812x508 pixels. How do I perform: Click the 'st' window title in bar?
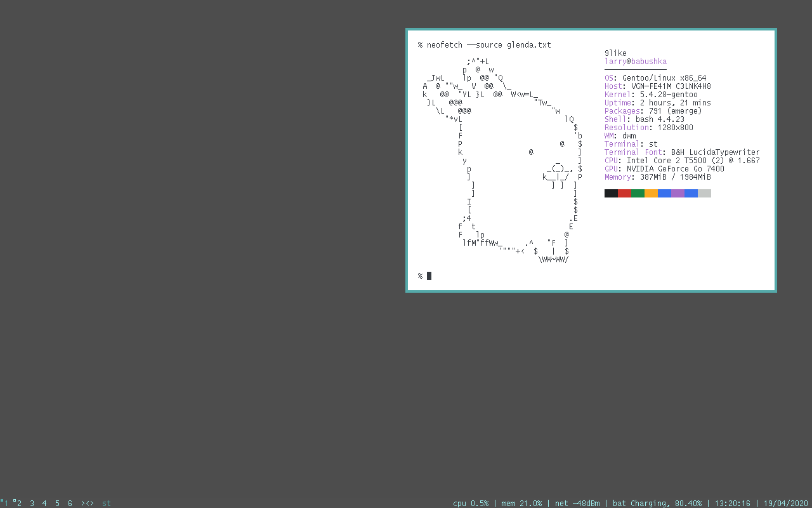point(107,503)
